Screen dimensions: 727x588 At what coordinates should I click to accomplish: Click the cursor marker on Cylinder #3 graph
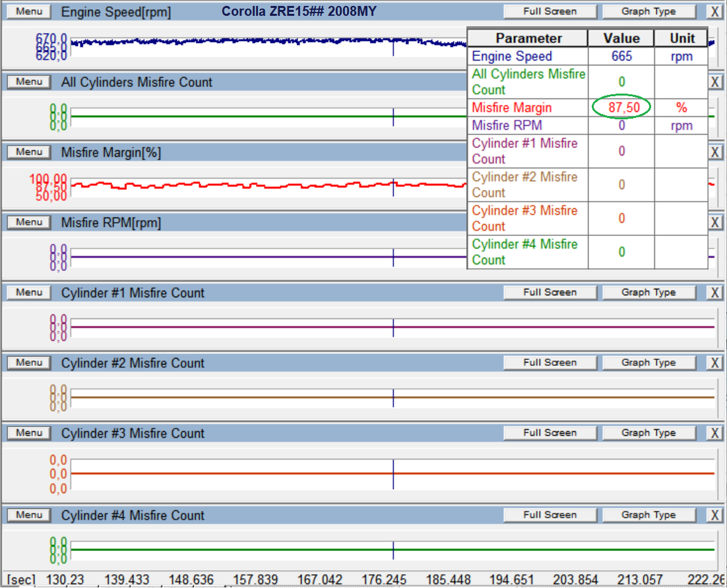coord(393,473)
